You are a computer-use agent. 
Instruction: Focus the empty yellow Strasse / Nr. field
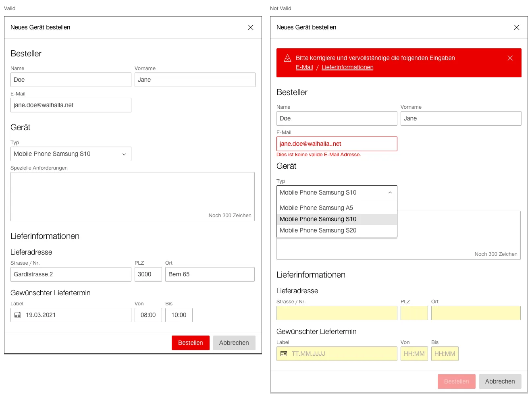[x=337, y=313]
